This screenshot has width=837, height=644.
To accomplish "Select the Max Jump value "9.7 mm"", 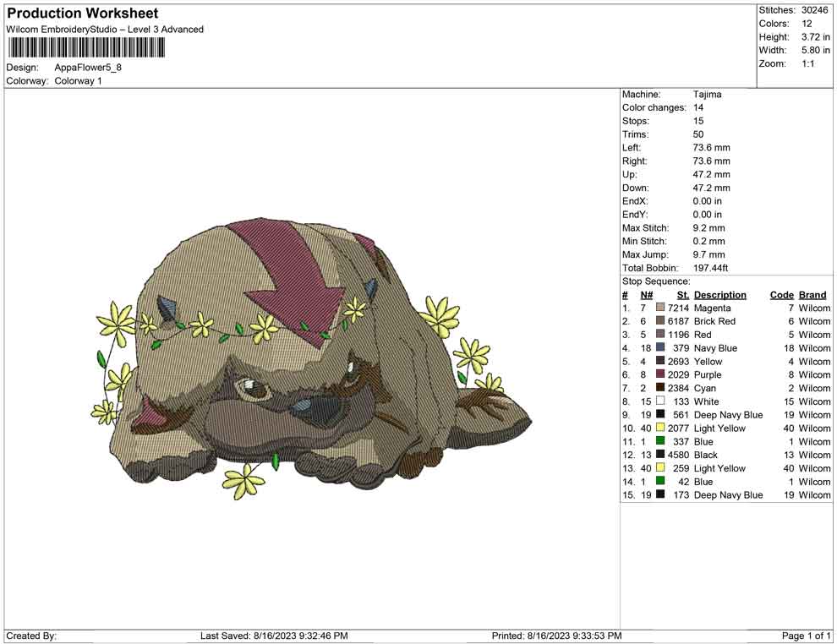I will 708,254.
